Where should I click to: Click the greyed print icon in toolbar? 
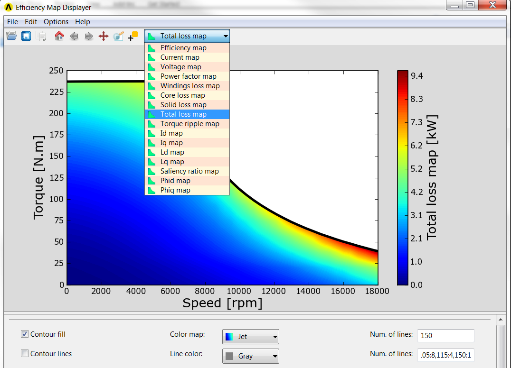click(42, 36)
